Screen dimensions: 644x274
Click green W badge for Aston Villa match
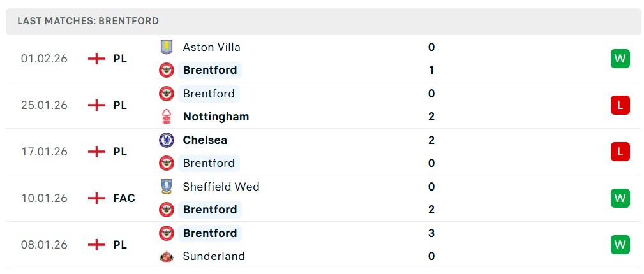(x=620, y=59)
